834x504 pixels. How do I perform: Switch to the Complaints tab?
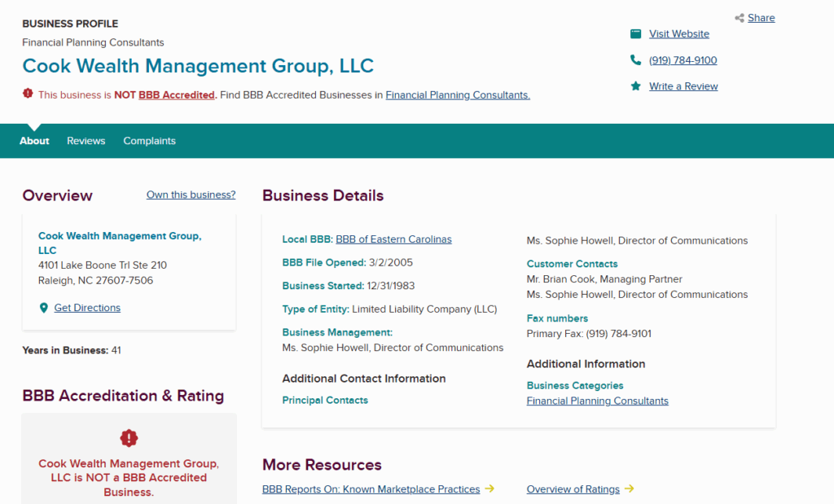[x=150, y=141]
